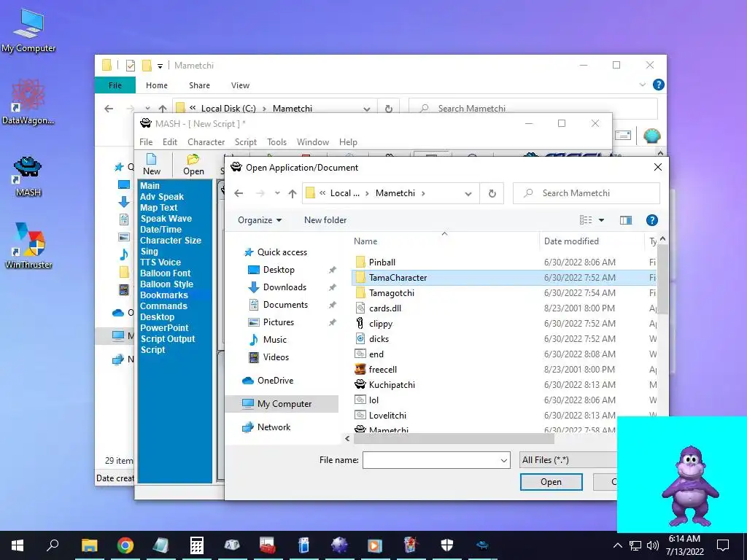This screenshot has height=560, width=747.
Task: Click the Open icon in MASH toolbar
Action: click(x=193, y=164)
